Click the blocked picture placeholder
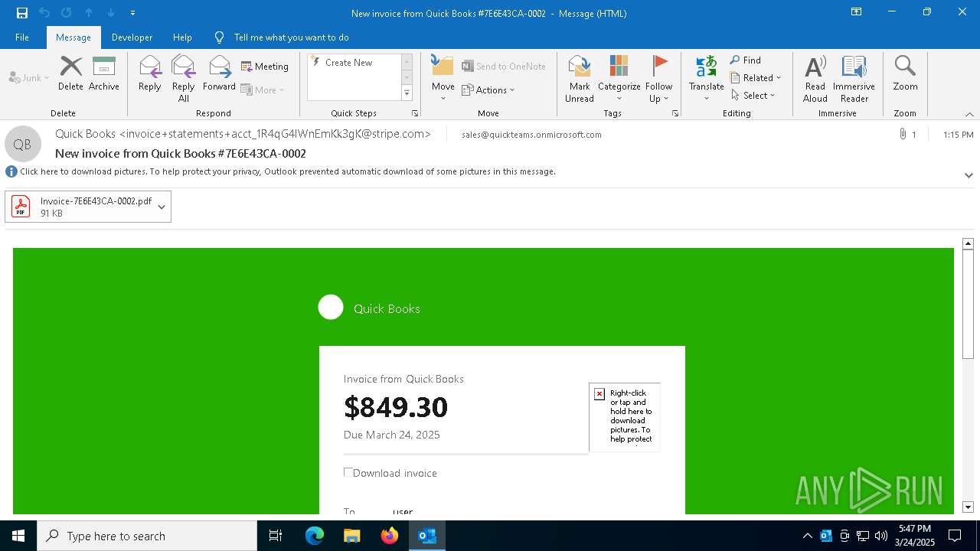The width and height of the screenshot is (980, 551). click(x=624, y=417)
